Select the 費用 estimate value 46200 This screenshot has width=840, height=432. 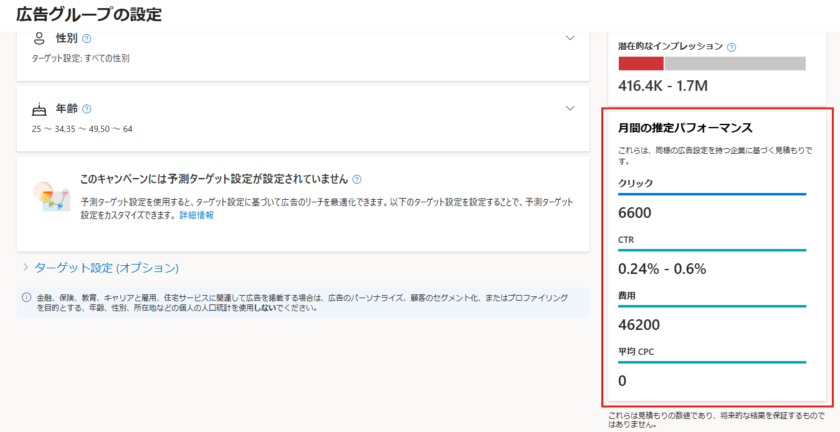(639, 324)
